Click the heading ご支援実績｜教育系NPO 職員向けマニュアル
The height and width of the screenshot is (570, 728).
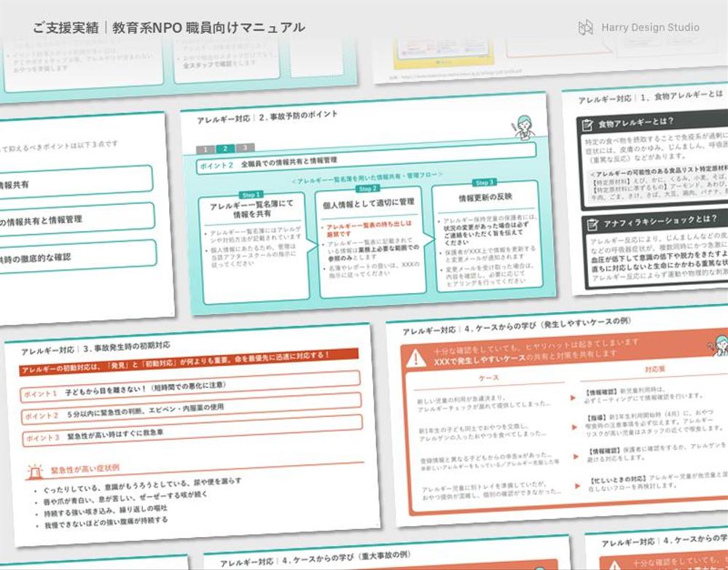[x=169, y=28]
